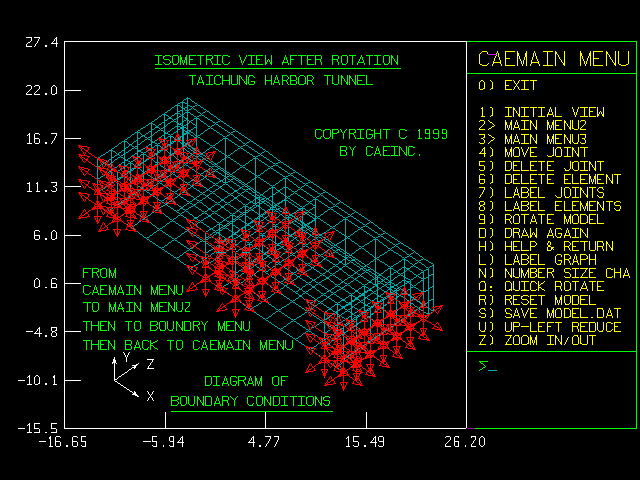This screenshot has width=640, height=480.
Task: Toggle LABEL JOINTS option
Action: point(541,192)
